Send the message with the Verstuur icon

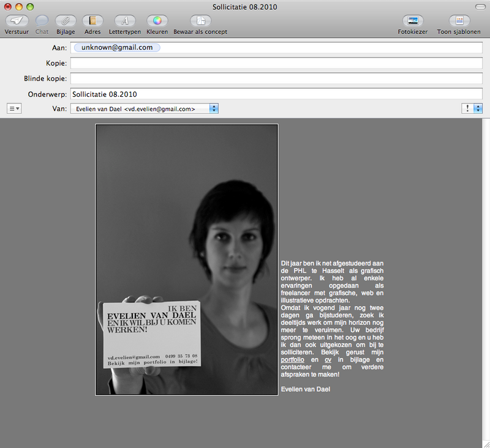(17, 21)
